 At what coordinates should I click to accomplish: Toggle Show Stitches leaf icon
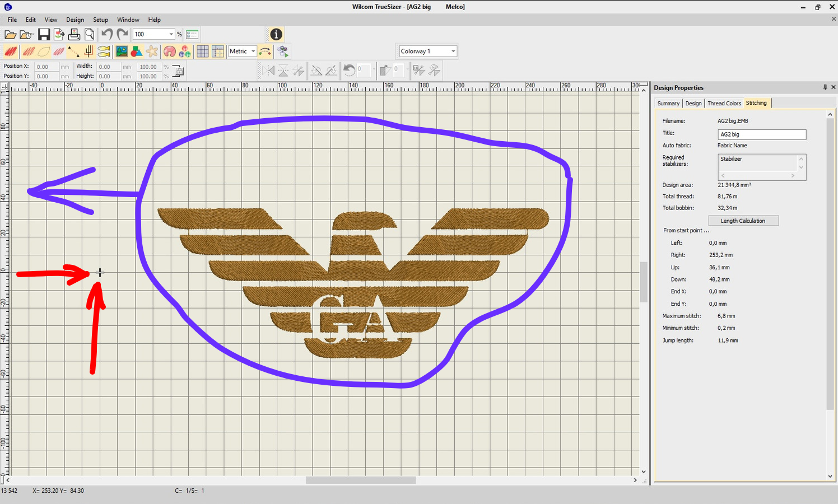coord(29,52)
